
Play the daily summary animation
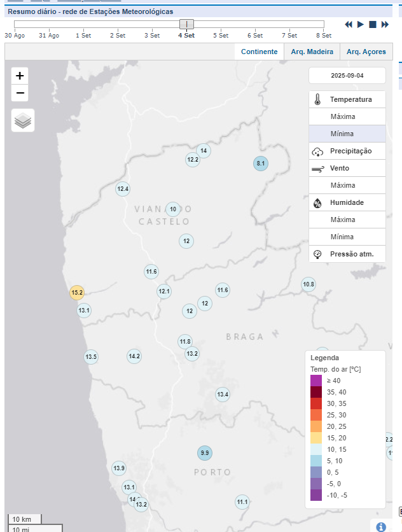pos(360,24)
